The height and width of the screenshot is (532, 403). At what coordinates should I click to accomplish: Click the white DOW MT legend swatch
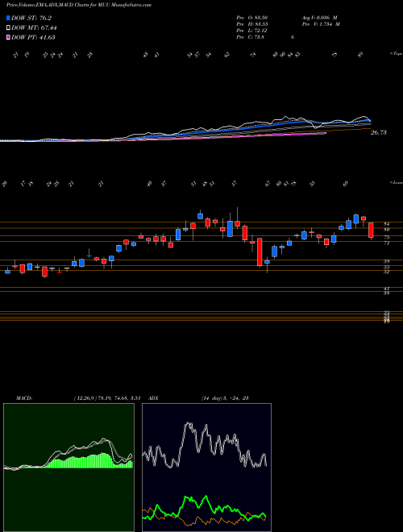tap(9, 28)
